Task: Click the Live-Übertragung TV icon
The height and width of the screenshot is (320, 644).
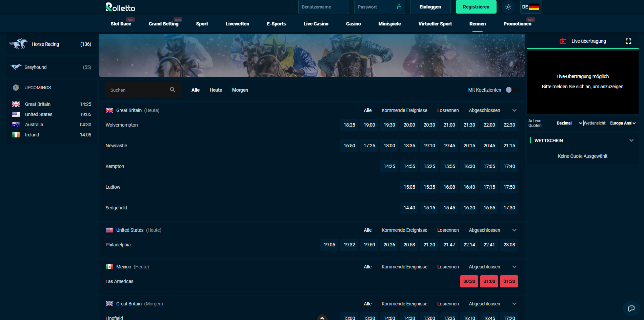Action: 563,41
